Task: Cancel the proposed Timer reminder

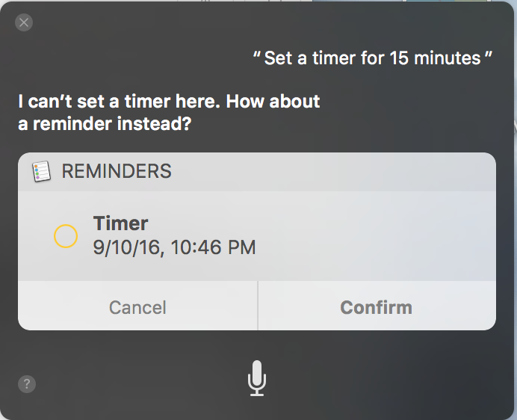Action: pos(137,307)
